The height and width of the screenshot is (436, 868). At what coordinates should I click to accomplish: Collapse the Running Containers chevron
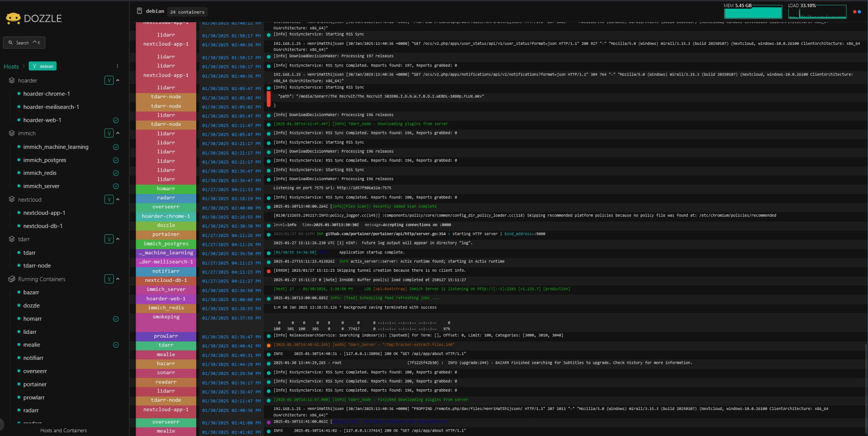118,279
